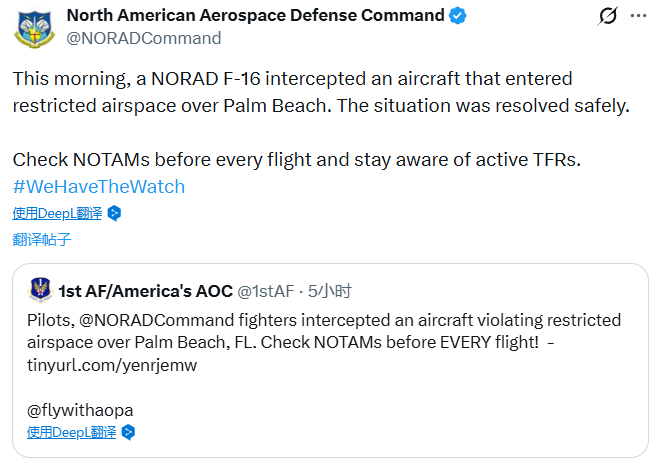Open the 1st AF/America's AOC display name

(x=144, y=291)
